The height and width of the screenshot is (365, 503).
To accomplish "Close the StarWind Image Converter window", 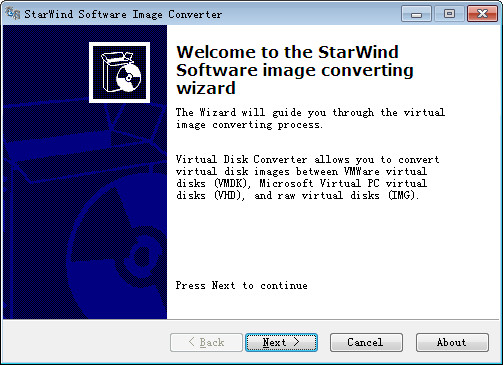I will pyautogui.click(x=482, y=14).
